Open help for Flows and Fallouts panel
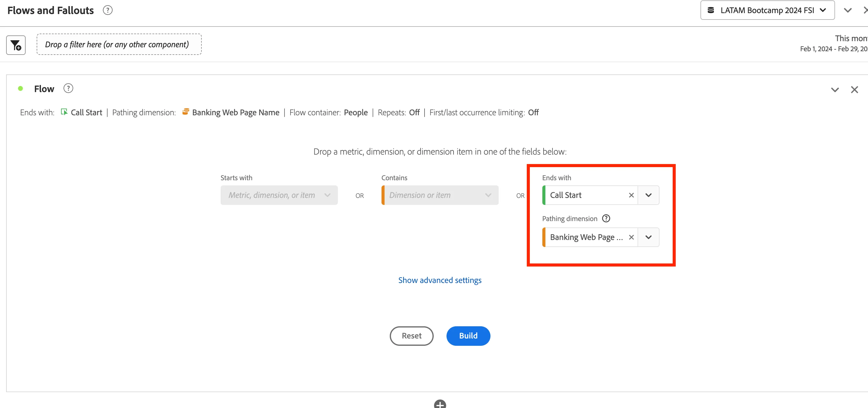This screenshot has height=408, width=868. (107, 10)
